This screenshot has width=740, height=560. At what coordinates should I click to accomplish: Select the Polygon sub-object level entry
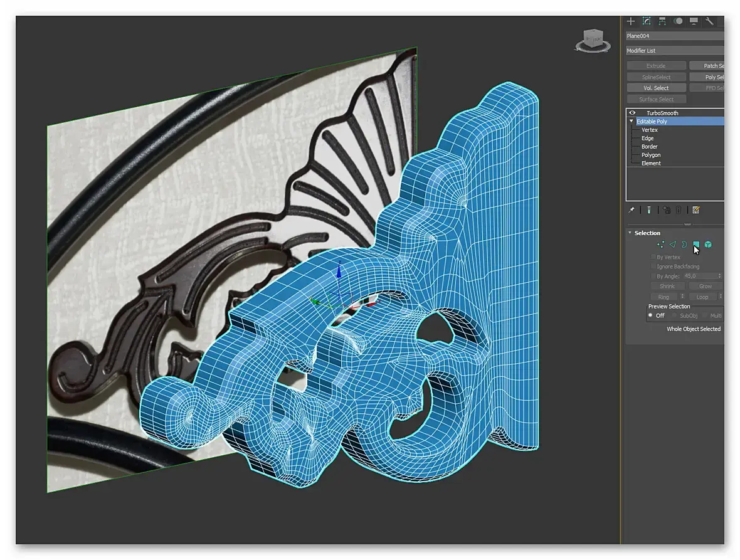(651, 155)
